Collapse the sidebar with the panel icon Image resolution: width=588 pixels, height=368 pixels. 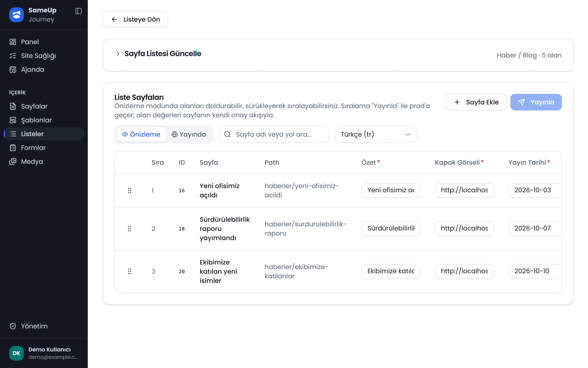point(79,11)
